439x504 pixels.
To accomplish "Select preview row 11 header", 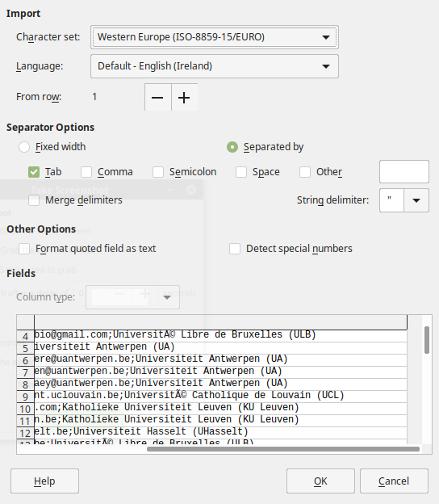I will [x=25, y=421].
